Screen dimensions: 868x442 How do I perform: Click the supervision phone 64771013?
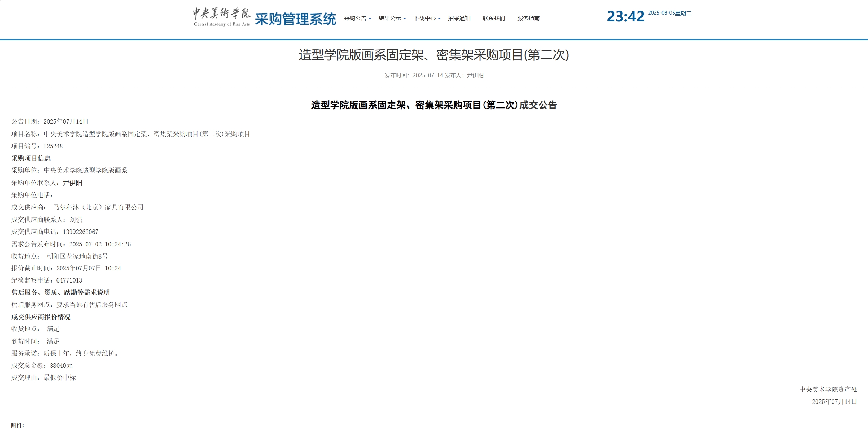coord(70,280)
